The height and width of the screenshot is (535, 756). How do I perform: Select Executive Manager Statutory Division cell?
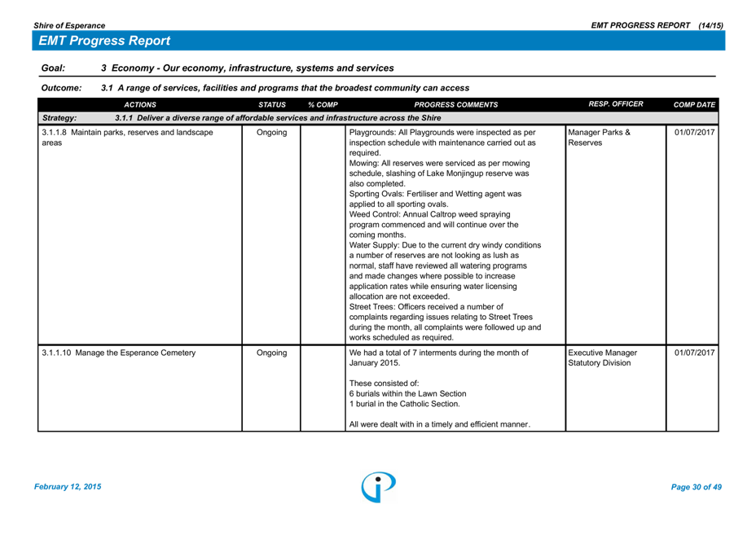[x=603, y=357]
